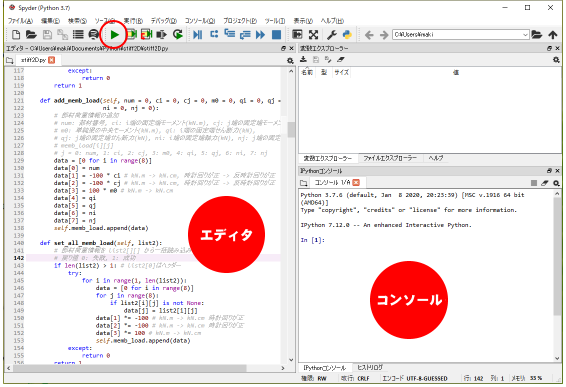Screen dimensions: 566x387
Task: Open the 実行 menu
Action: [x=133, y=21]
